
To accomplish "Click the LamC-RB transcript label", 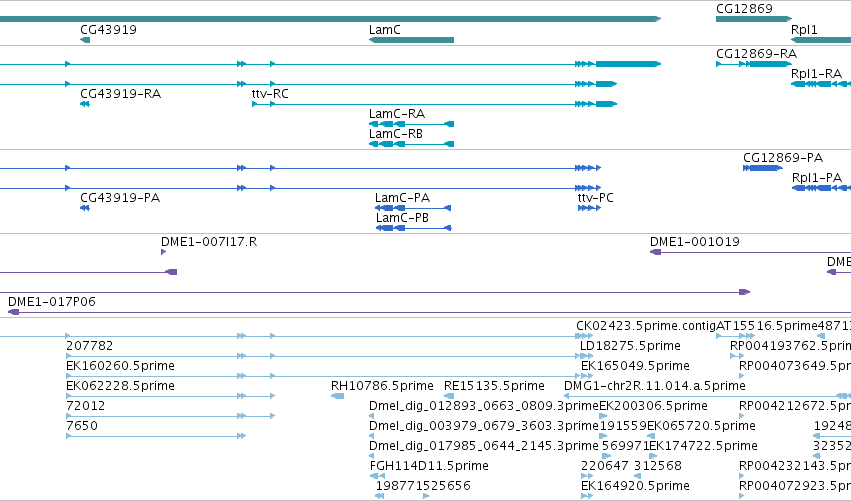I will 396,134.
